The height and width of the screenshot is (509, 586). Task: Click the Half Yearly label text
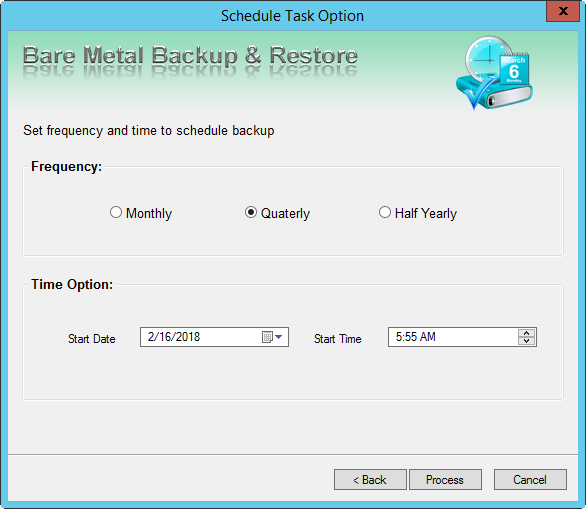[x=426, y=213]
